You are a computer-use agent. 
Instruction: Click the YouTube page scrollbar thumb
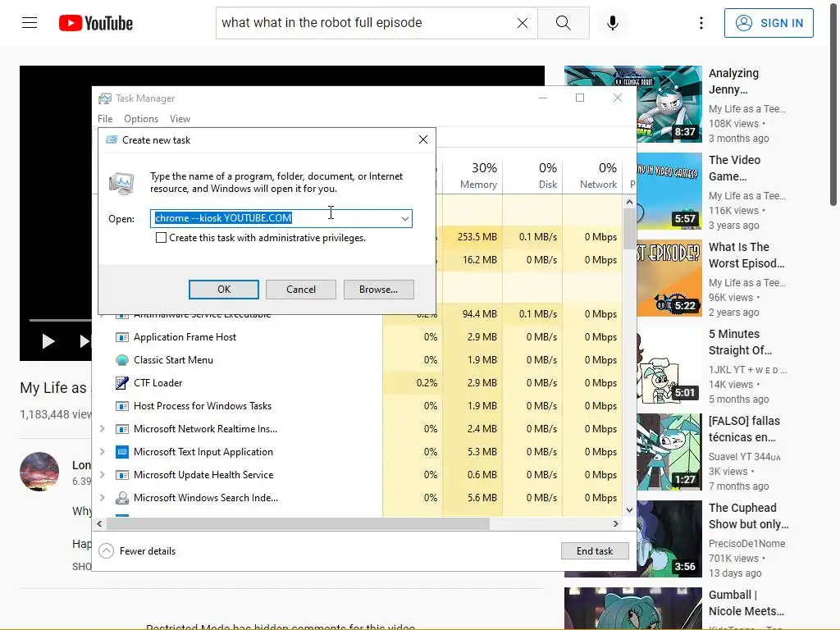tap(833, 103)
